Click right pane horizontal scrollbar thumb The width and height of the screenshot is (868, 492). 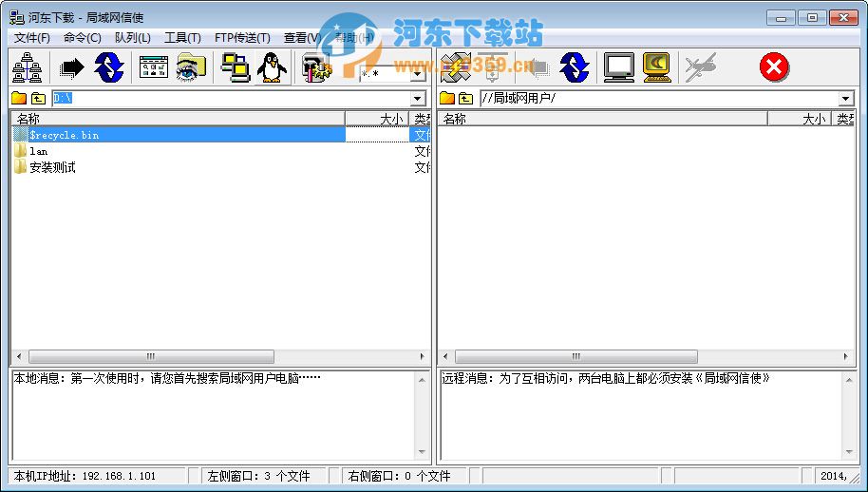(576, 356)
